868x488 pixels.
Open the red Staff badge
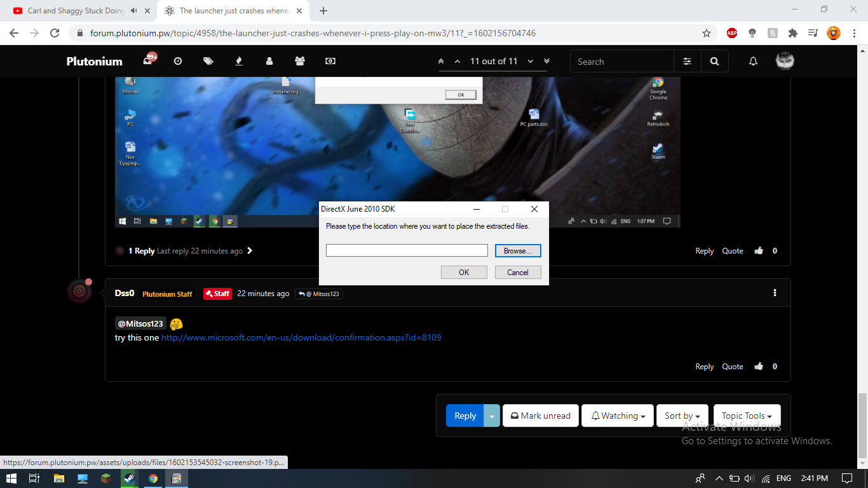pyautogui.click(x=217, y=294)
